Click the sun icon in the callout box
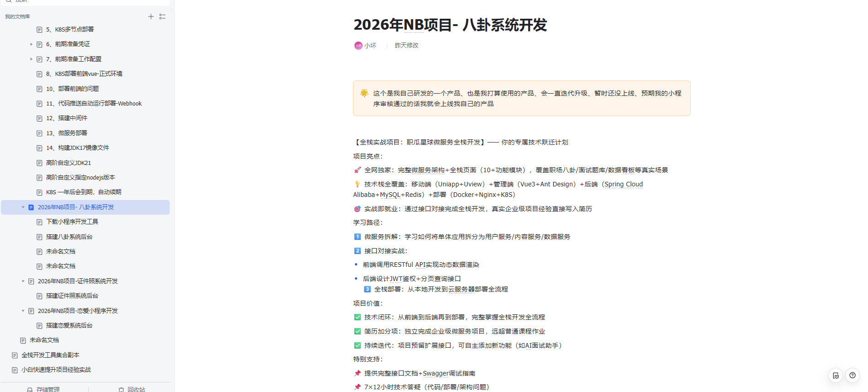This screenshot has height=392, width=868. 364,93
